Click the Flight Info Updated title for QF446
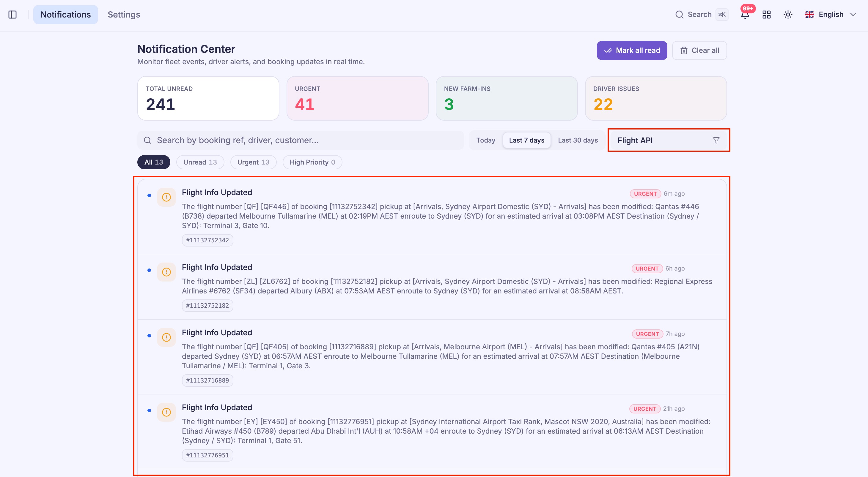The width and height of the screenshot is (868, 477). 217,192
